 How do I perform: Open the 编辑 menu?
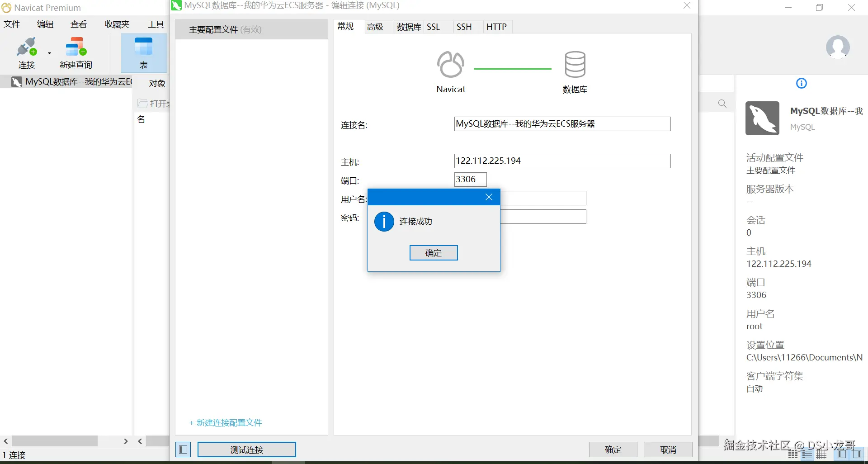pos(45,24)
